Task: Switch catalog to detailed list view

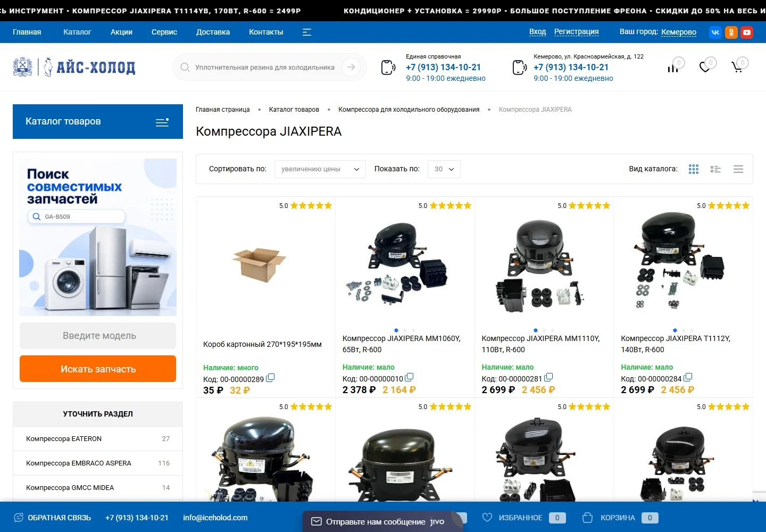Action: (715, 169)
